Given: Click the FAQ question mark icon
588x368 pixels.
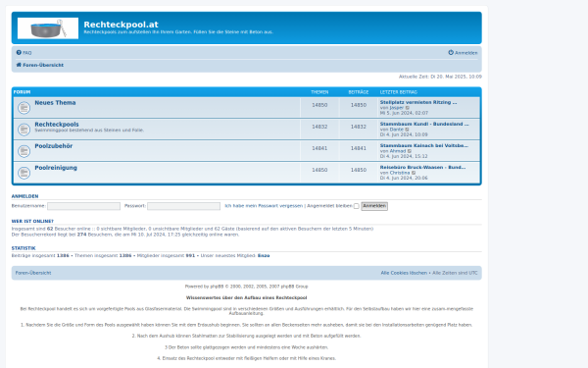Looking at the screenshot, I should point(19,53).
